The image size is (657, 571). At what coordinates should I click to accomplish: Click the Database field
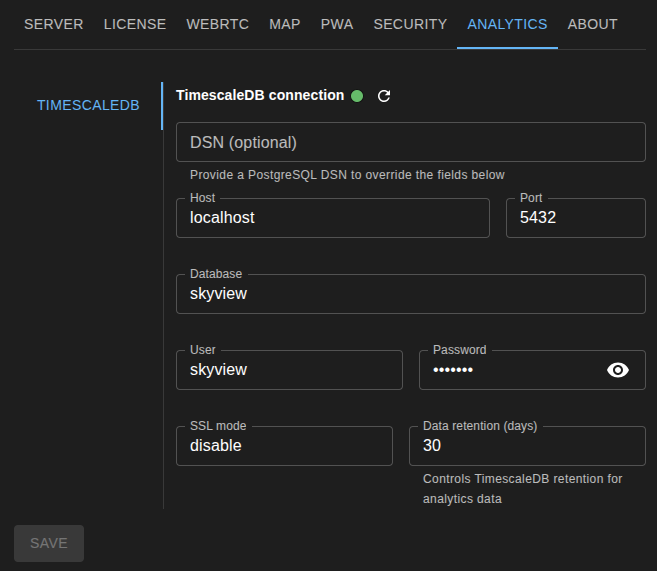[x=411, y=294]
